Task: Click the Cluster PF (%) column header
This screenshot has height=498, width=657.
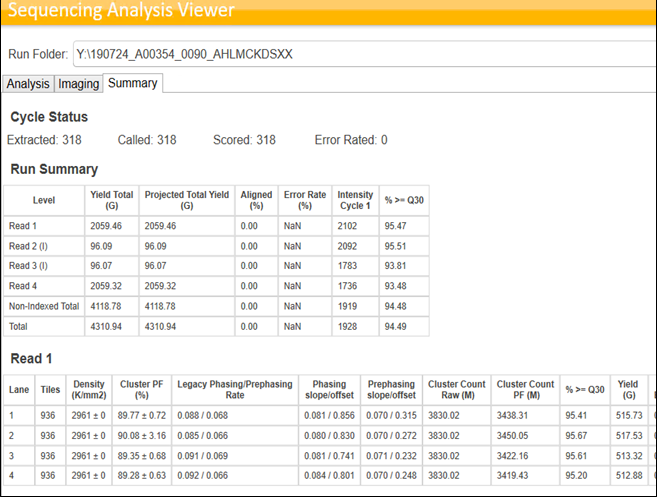Action: 142,390
